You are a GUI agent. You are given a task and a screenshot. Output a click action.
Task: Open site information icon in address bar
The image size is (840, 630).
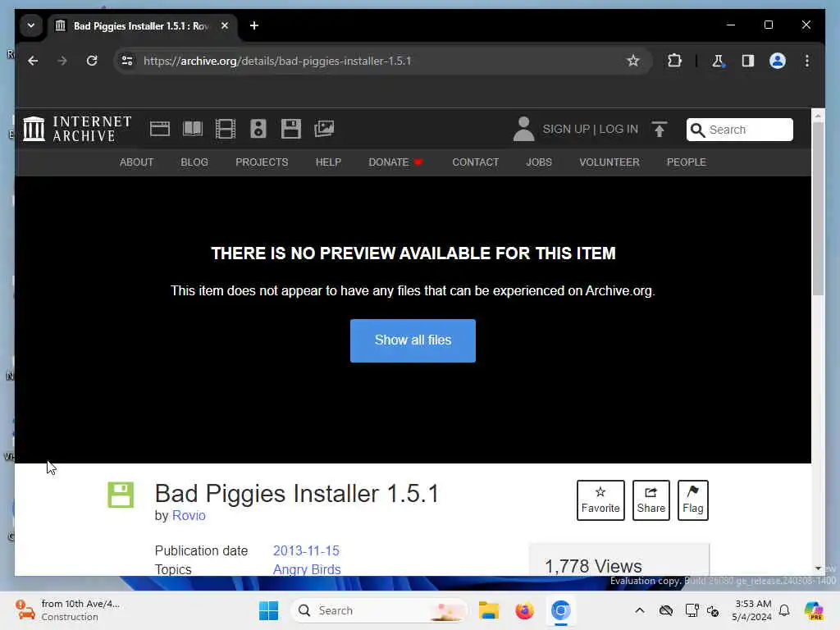click(x=127, y=61)
